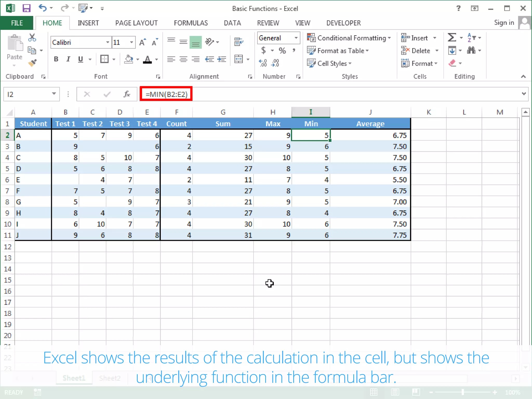Click the Clear eraser icon in Editing group
Image resolution: width=532 pixels, height=399 pixels.
point(452,63)
